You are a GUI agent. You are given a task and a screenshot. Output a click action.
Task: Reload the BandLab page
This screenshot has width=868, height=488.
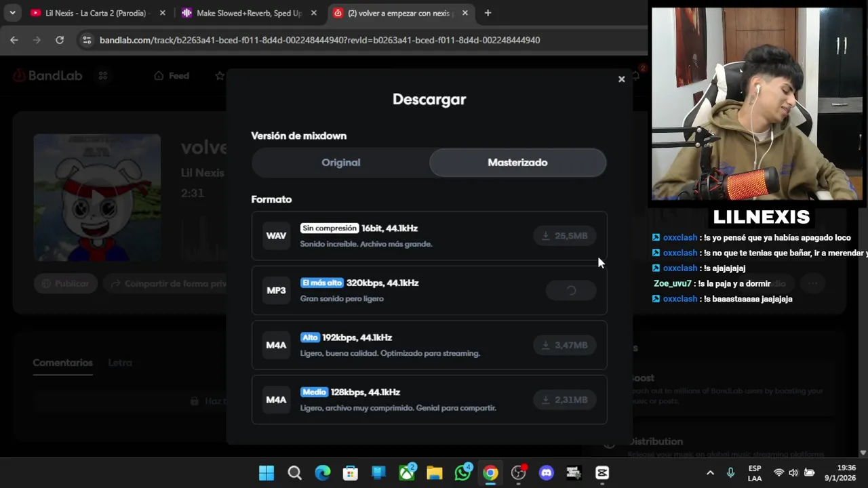[60, 40]
